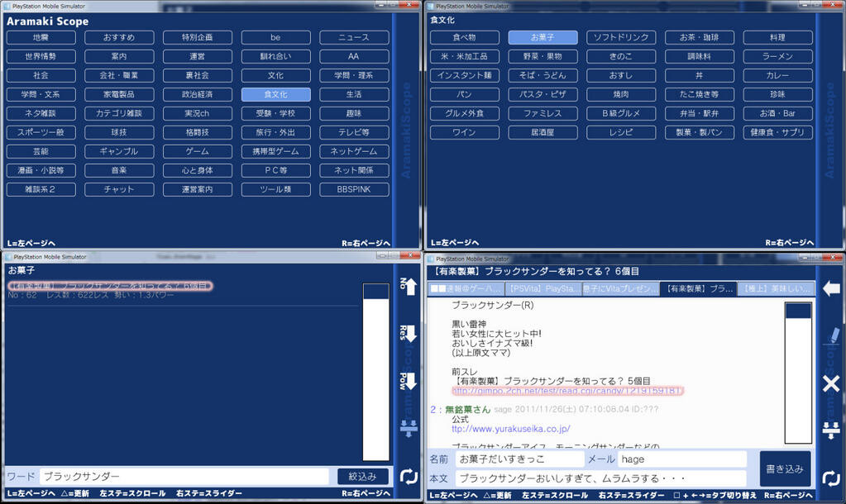Viewport: 846px width, 504px height.
Task: Click the 絞込み filter button
Action: click(363, 477)
